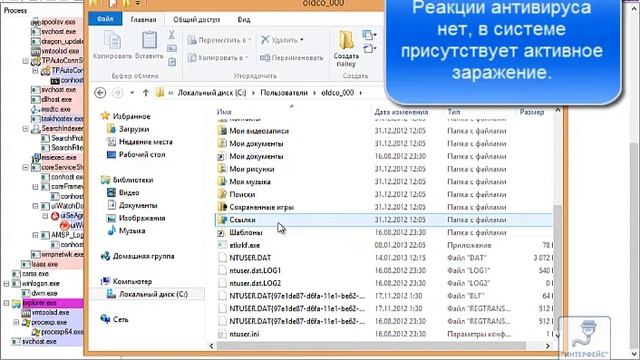Click the horizontal scrollbar left arrow
The height and width of the screenshot is (360, 640).
point(211,346)
